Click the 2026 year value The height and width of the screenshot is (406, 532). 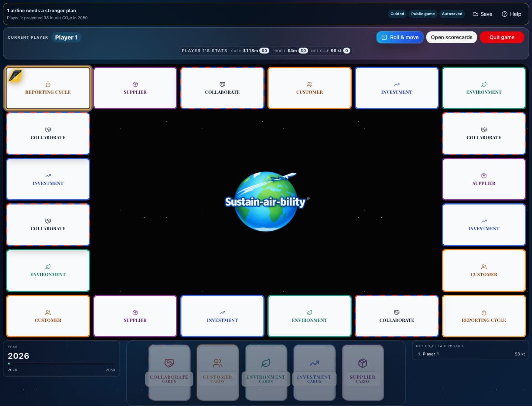[x=18, y=356]
